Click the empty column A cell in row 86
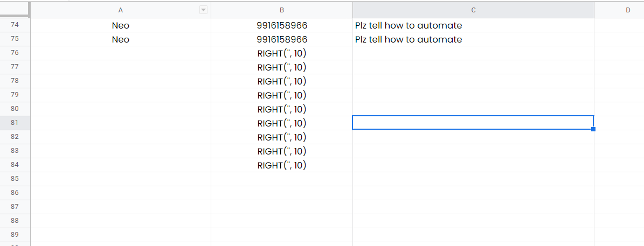This screenshot has height=246, width=644. [121, 193]
